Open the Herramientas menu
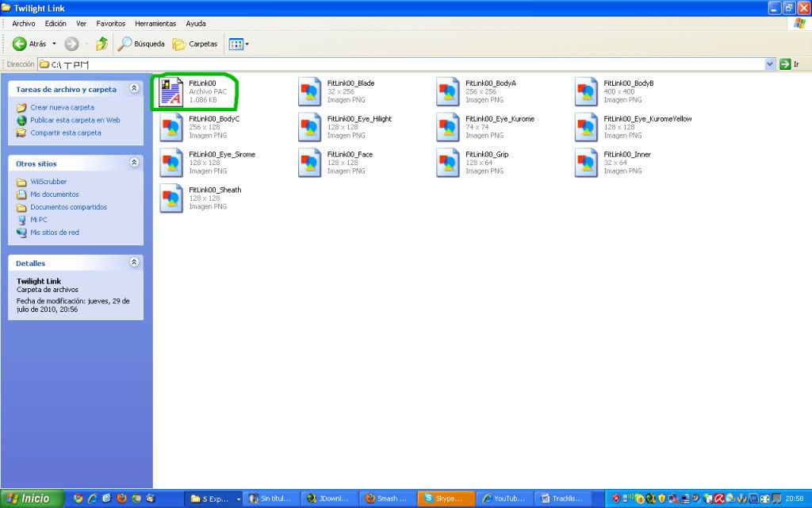This screenshot has width=812, height=508. click(155, 24)
